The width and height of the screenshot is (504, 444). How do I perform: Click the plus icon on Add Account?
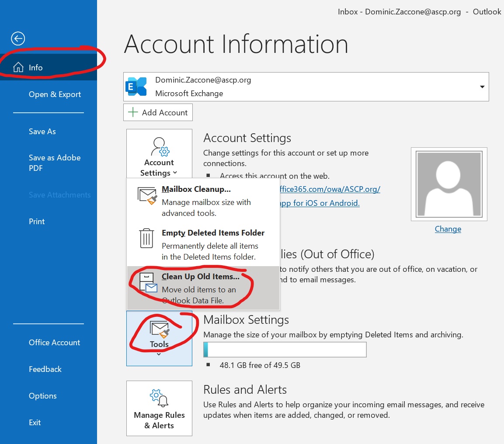coord(133,112)
